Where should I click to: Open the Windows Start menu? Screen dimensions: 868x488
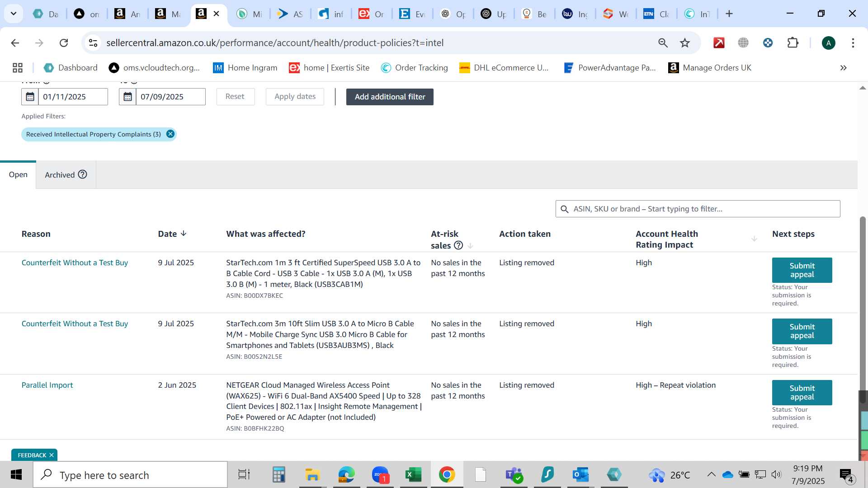(16, 475)
